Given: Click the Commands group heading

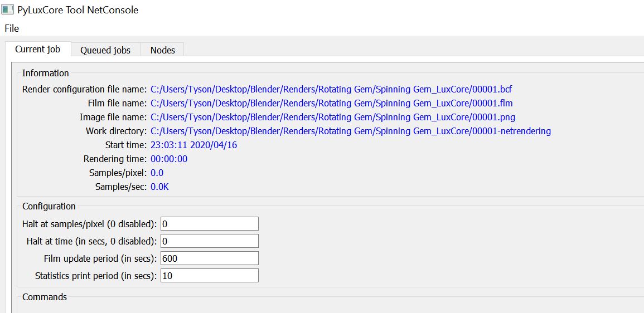Looking at the screenshot, I should [x=45, y=297].
